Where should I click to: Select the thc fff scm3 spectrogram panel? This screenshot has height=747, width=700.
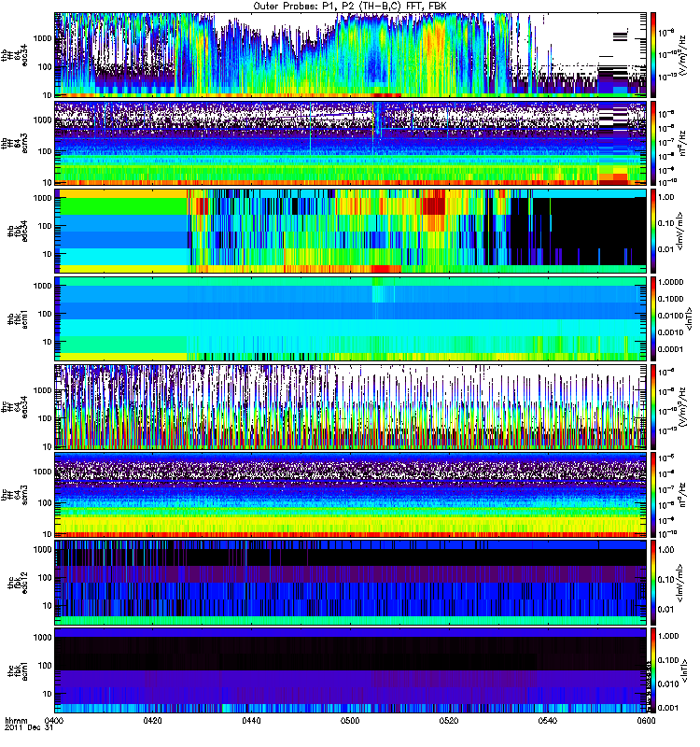[350, 495]
